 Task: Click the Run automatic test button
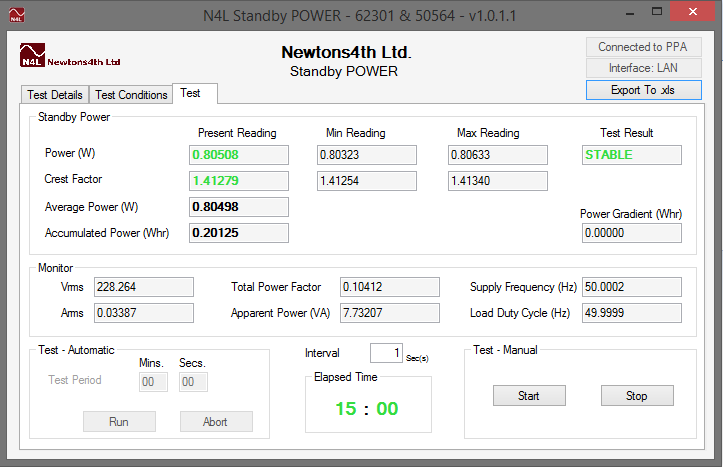click(119, 421)
